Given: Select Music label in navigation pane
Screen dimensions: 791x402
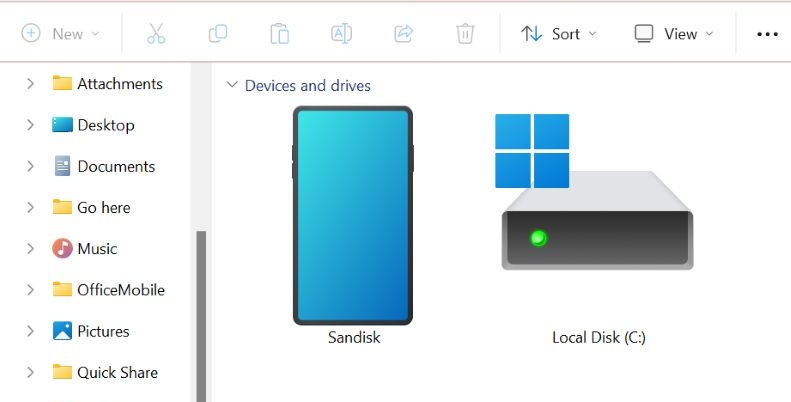Looking at the screenshot, I should [x=97, y=249].
